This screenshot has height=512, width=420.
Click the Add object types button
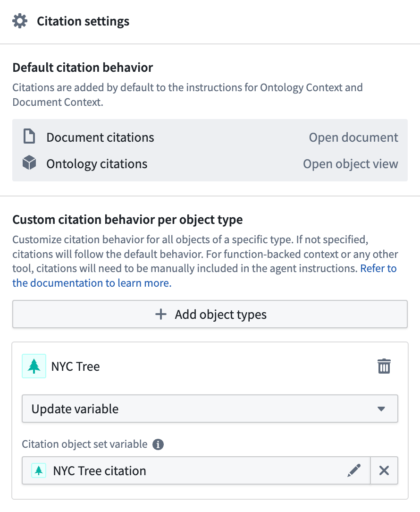210,314
